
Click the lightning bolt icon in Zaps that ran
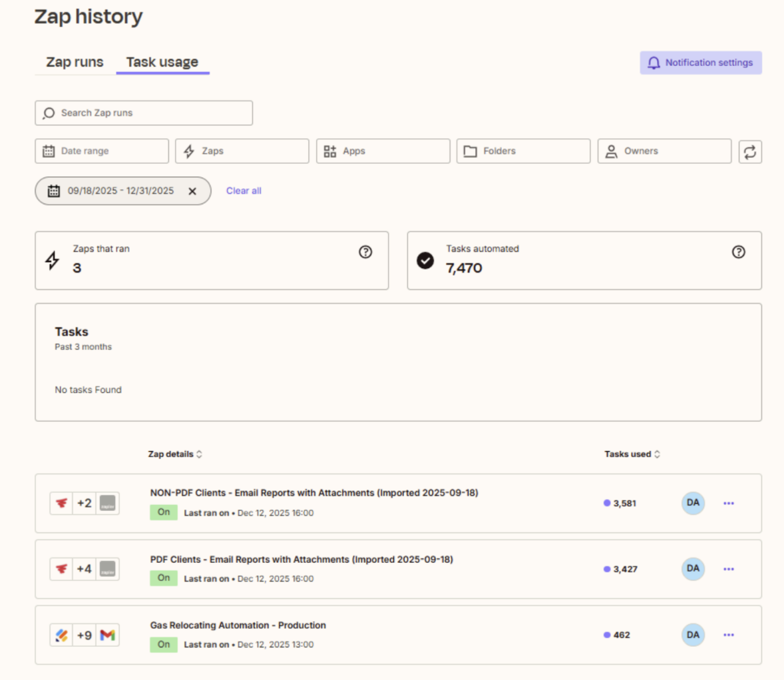click(x=53, y=261)
